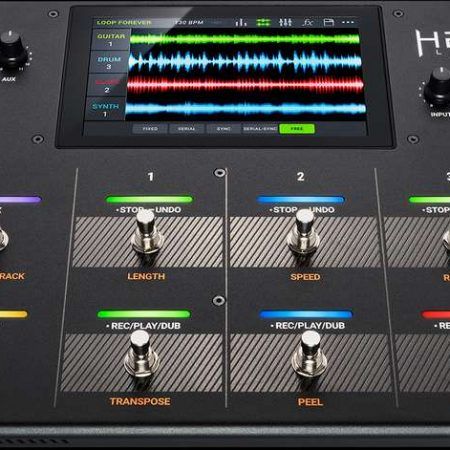Click track 2 lower blue LED bar

(x=306, y=314)
